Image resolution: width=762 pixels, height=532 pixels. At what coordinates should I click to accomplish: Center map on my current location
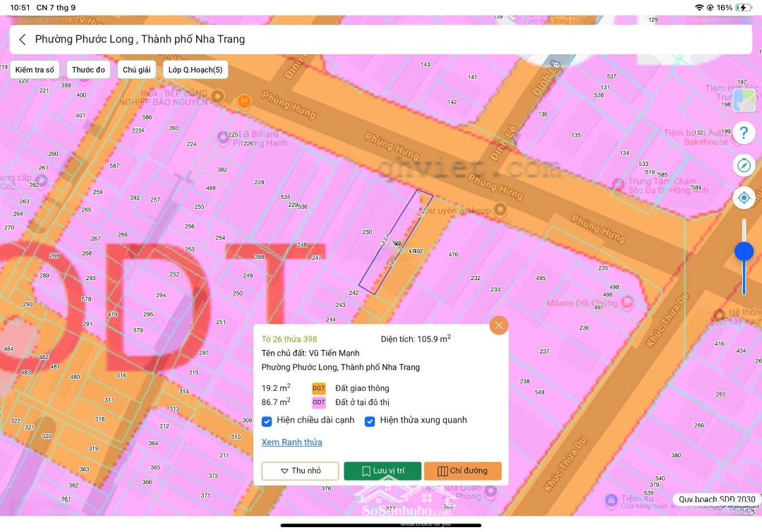(744, 198)
